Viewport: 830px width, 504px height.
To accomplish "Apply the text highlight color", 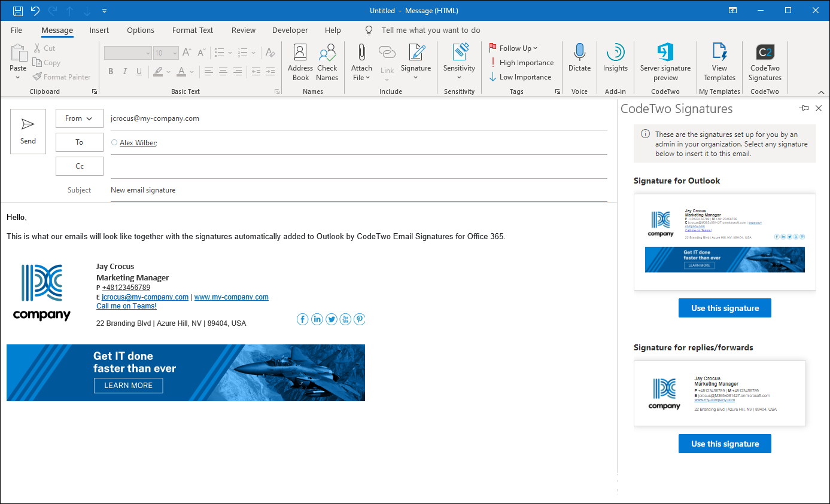I will 157,72.
